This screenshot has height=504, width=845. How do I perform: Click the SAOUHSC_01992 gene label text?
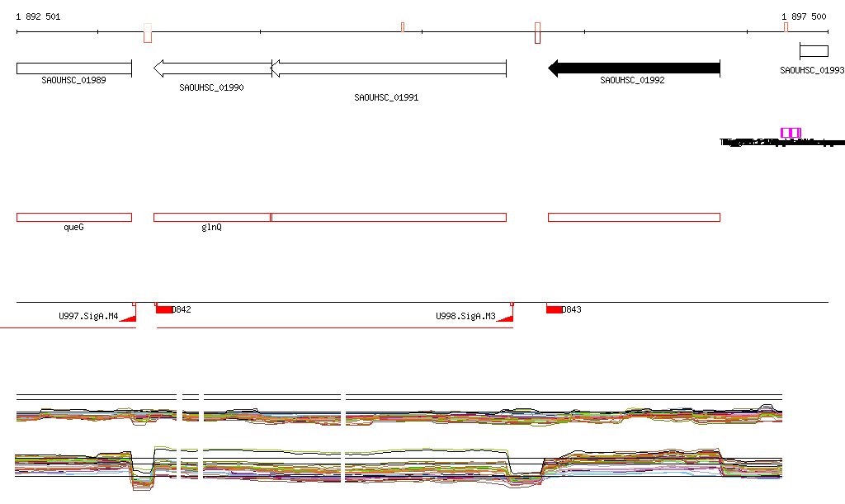[632, 80]
